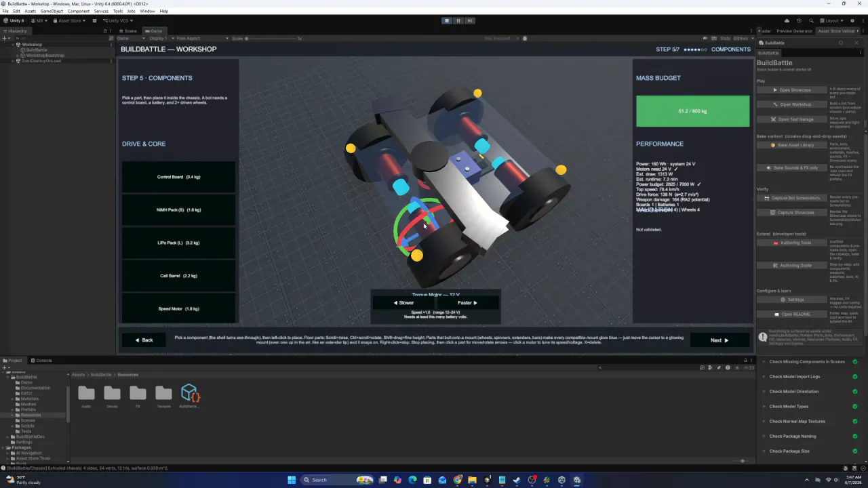Select the BuildBattle settings asset icon
The height and width of the screenshot is (488, 868).
tap(189, 393)
